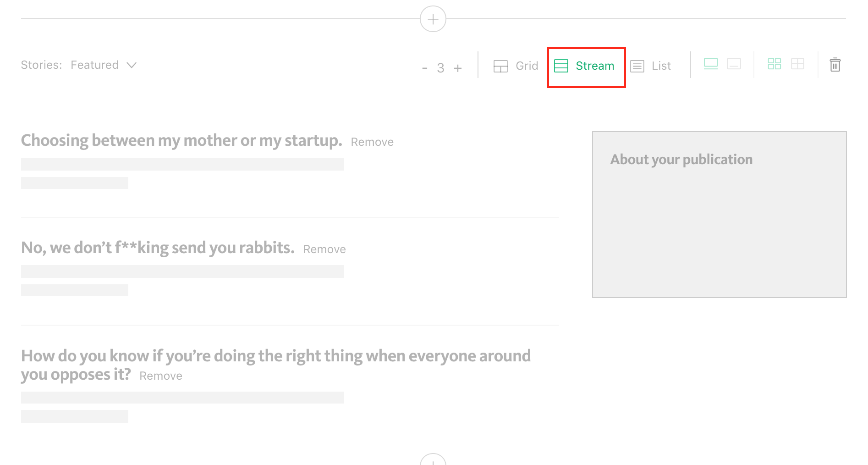Select the Grid layout option
The height and width of the screenshot is (465, 868).
516,66
